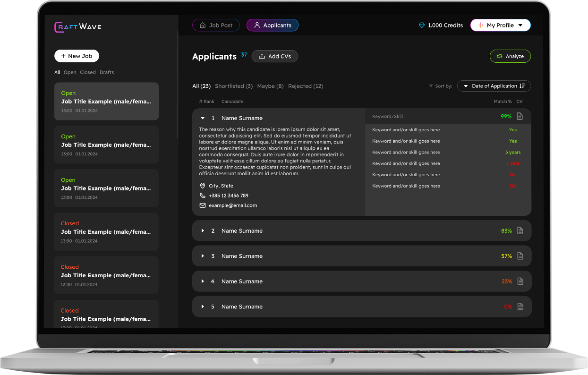Expand the rank 2 candidate row
This screenshot has width=588, height=375.
(203, 231)
